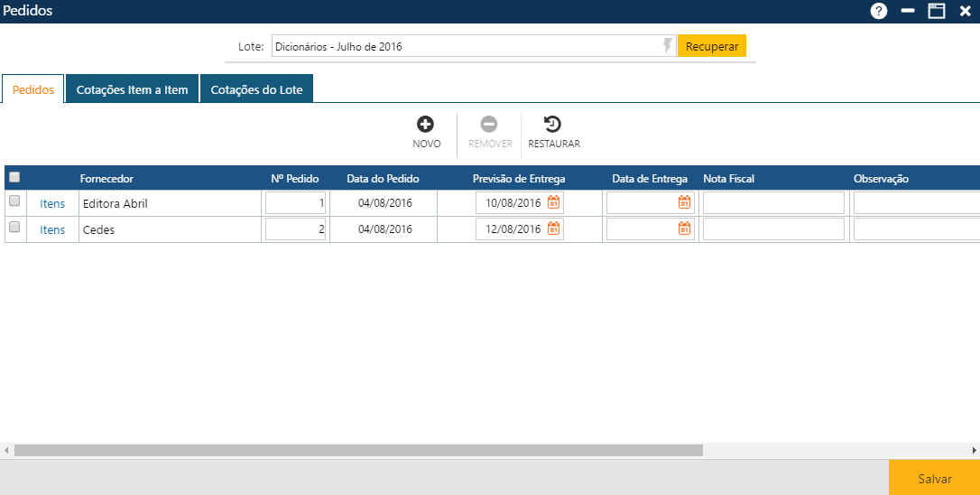
Task: Click Nota Fiscal field for Editora Abril
Action: point(773,203)
